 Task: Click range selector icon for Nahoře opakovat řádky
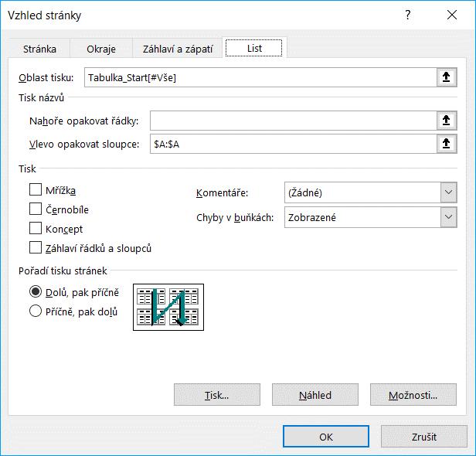pyautogui.click(x=447, y=121)
